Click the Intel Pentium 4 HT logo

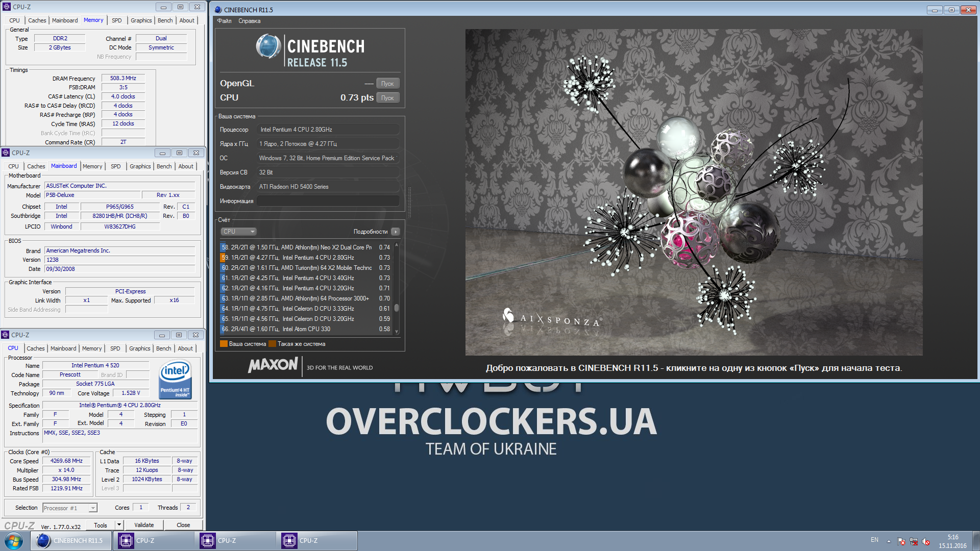(175, 380)
